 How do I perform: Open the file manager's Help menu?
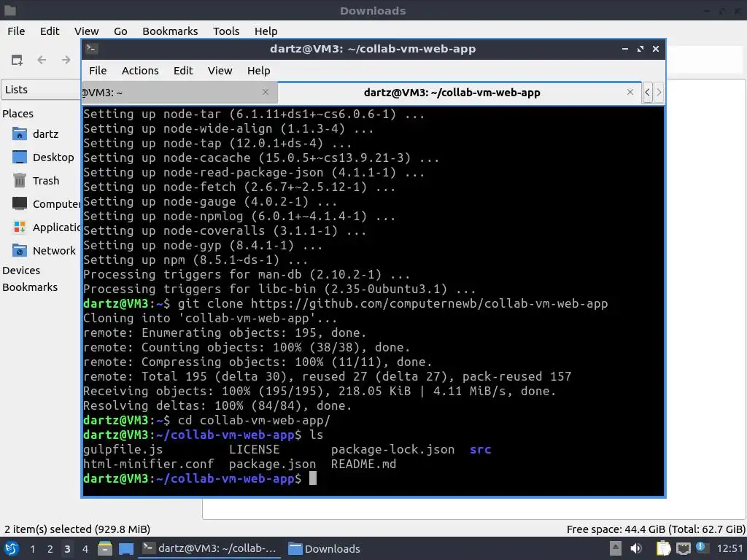pyautogui.click(x=266, y=31)
